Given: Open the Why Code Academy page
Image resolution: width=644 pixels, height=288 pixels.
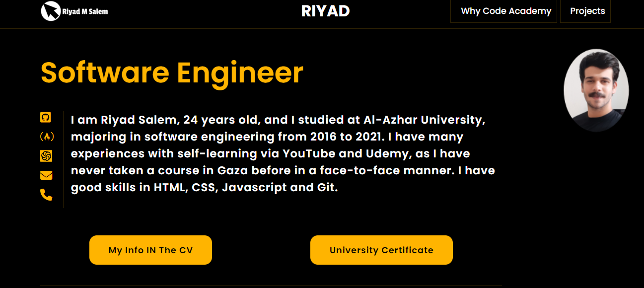Looking at the screenshot, I should (504, 11).
